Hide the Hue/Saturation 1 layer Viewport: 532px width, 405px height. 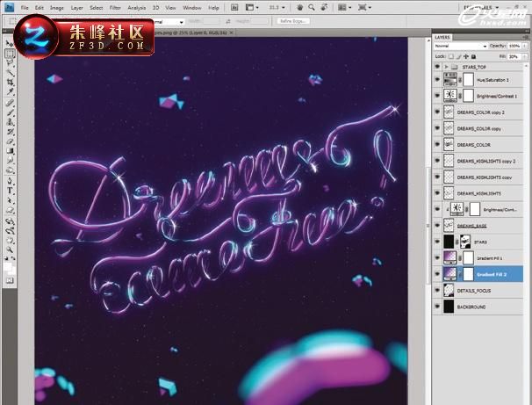tap(437, 79)
